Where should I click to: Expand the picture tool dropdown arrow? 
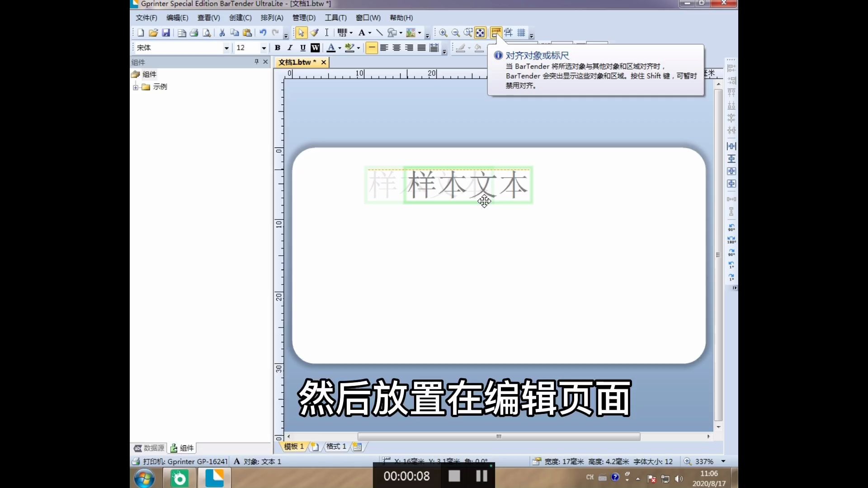[x=420, y=33]
